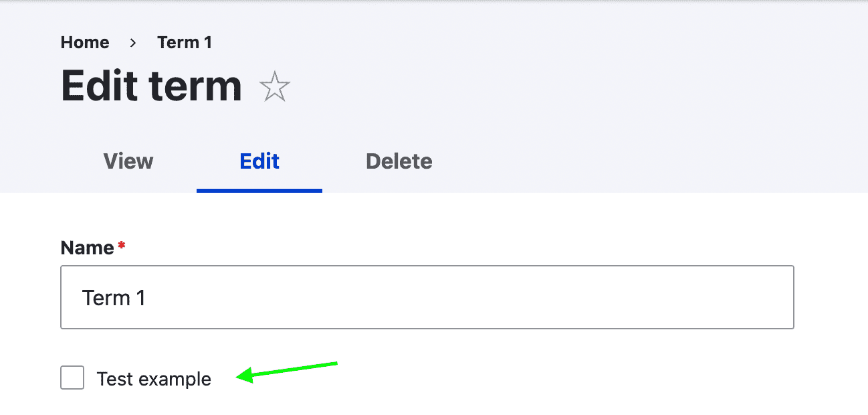Click the tail end of the green arrow
The image size is (868, 415).
pos(334,364)
